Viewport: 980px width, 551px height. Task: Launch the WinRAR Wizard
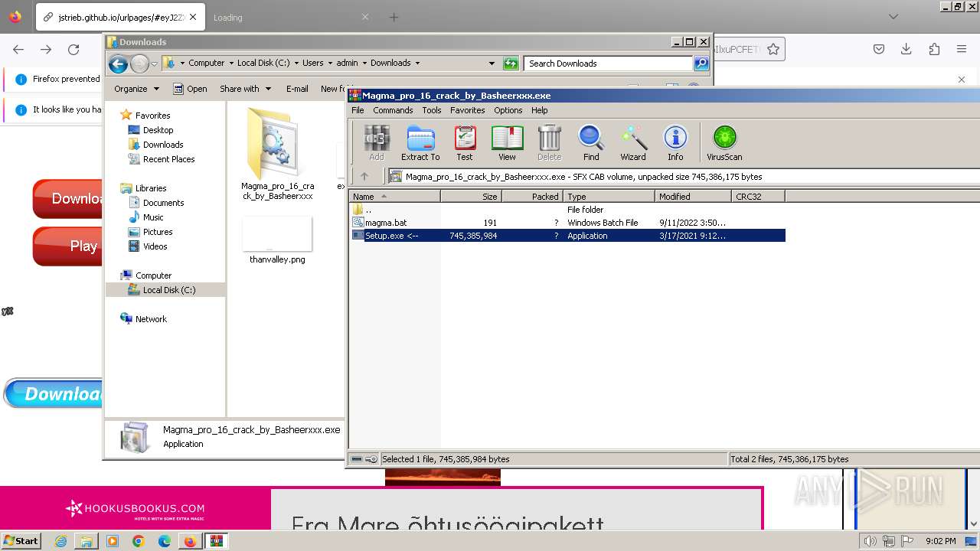pyautogui.click(x=633, y=143)
